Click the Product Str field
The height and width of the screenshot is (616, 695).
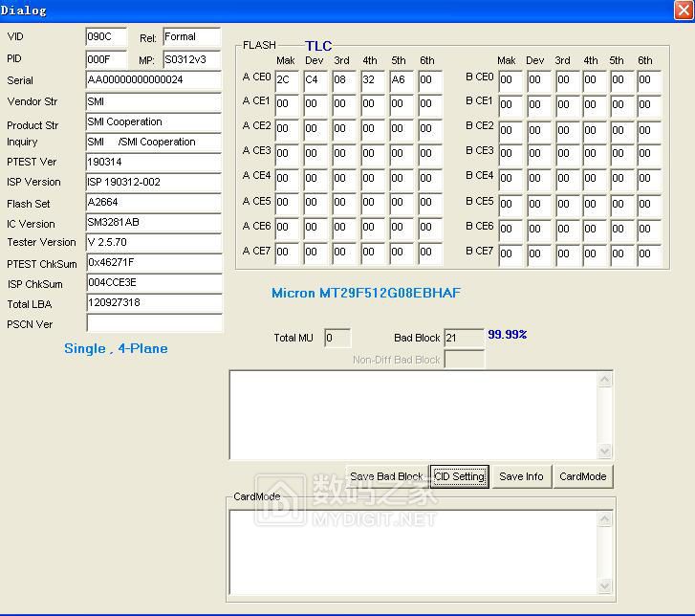(x=153, y=122)
